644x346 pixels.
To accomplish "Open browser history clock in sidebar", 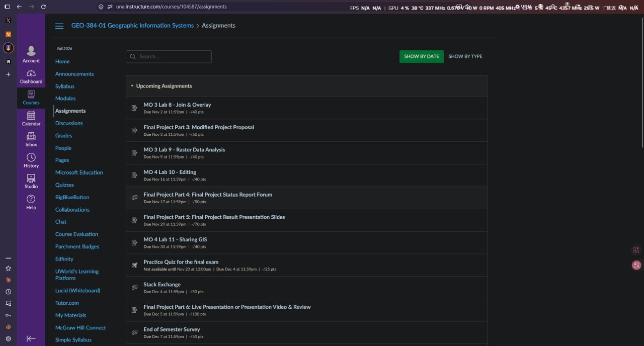I will [8, 292].
